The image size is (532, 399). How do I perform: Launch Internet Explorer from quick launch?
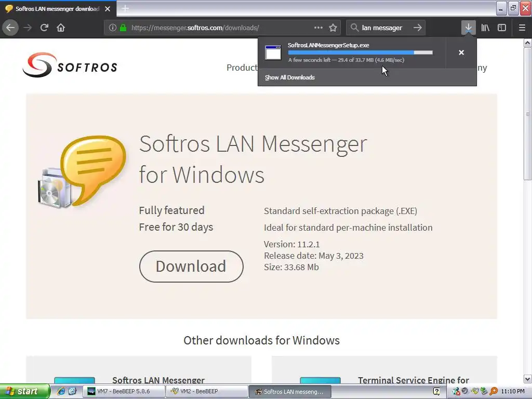(x=61, y=392)
